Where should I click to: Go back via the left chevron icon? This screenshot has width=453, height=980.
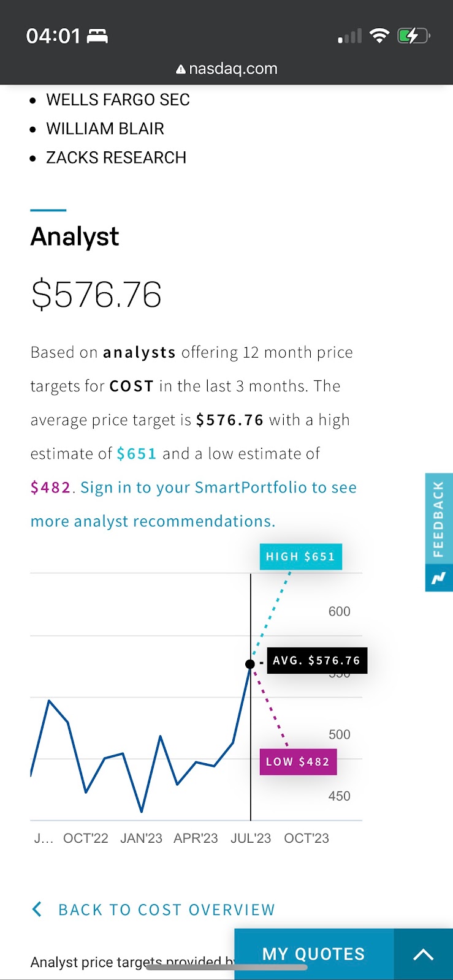[37, 910]
